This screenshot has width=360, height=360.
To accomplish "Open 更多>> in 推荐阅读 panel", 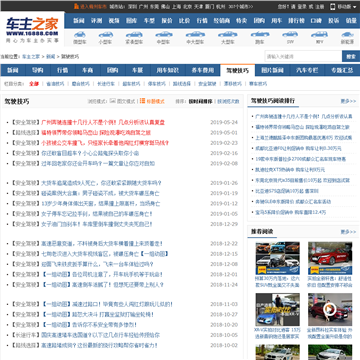I will coord(348,232).
